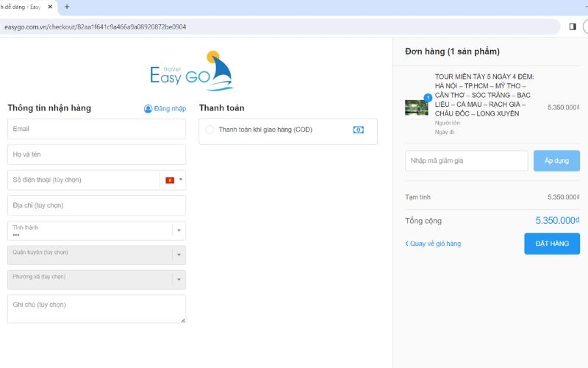Screen dimensions: 588x368
Task: Open a new browser tab
Action: point(67,7)
